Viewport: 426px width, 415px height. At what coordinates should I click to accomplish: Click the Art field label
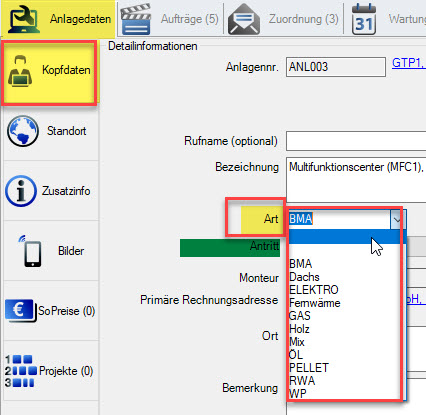click(x=271, y=219)
